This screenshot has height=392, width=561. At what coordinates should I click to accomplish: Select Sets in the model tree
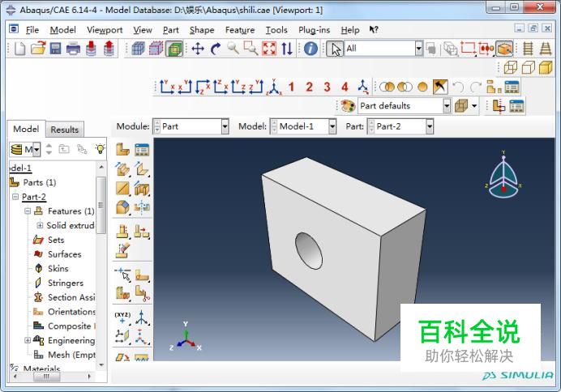(56, 240)
